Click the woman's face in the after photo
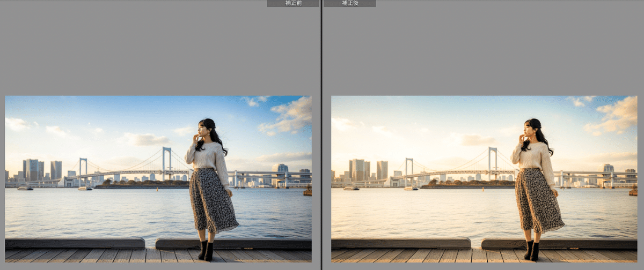 coord(529,130)
